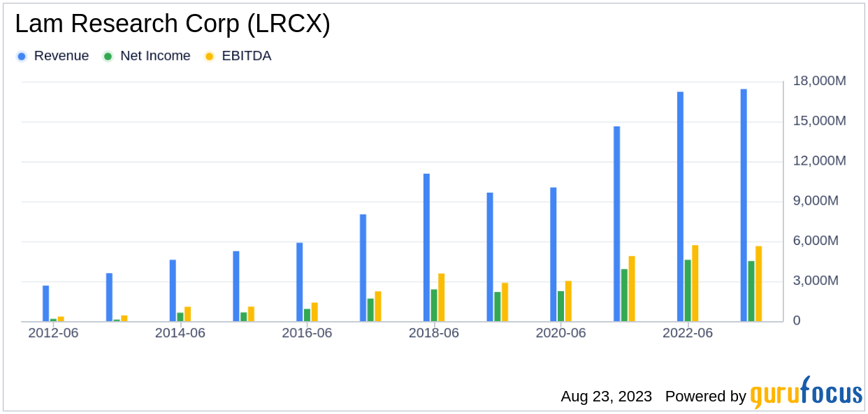Click the 2022-06 axis label

(x=688, y=334)
